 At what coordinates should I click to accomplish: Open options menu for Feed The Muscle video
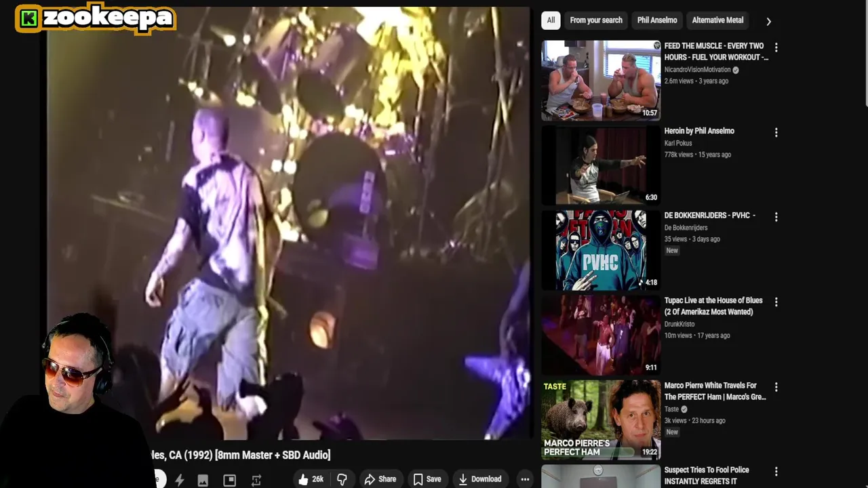pyautogui.click(x=776, y=47)
